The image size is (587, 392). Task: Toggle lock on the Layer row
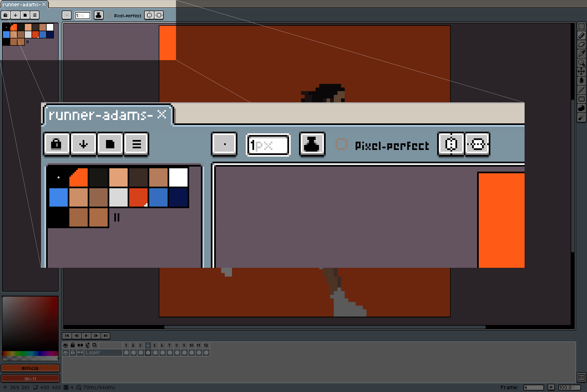click(73, 353)
